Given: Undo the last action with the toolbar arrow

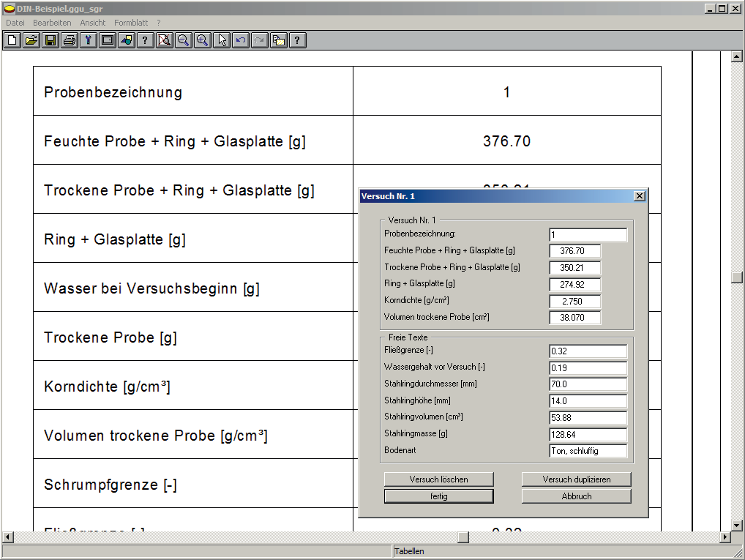Looking at the screenshot, I should pyautogui.click(x=241, y=40).
